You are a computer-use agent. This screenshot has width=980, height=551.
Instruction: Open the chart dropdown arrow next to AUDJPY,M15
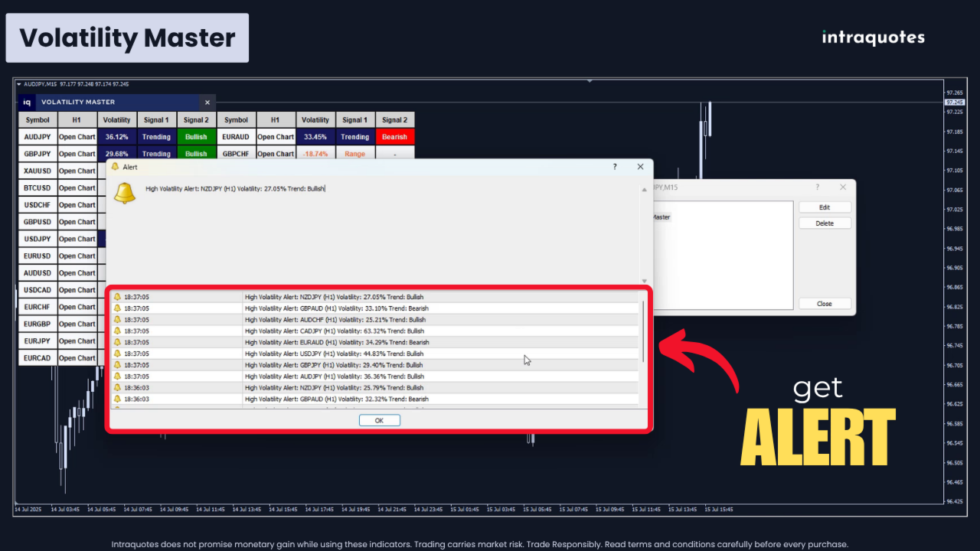click(x=19, y=84)
